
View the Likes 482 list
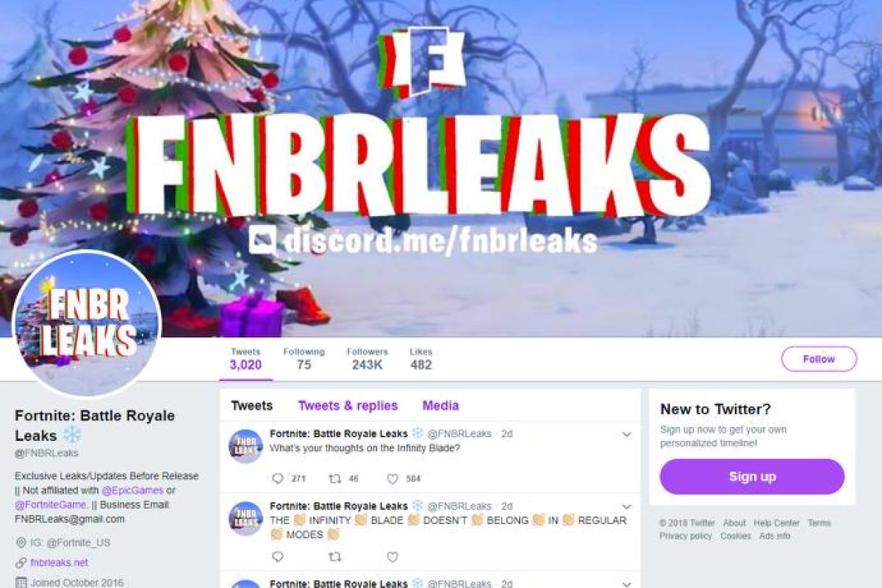[x=421, y=359]
